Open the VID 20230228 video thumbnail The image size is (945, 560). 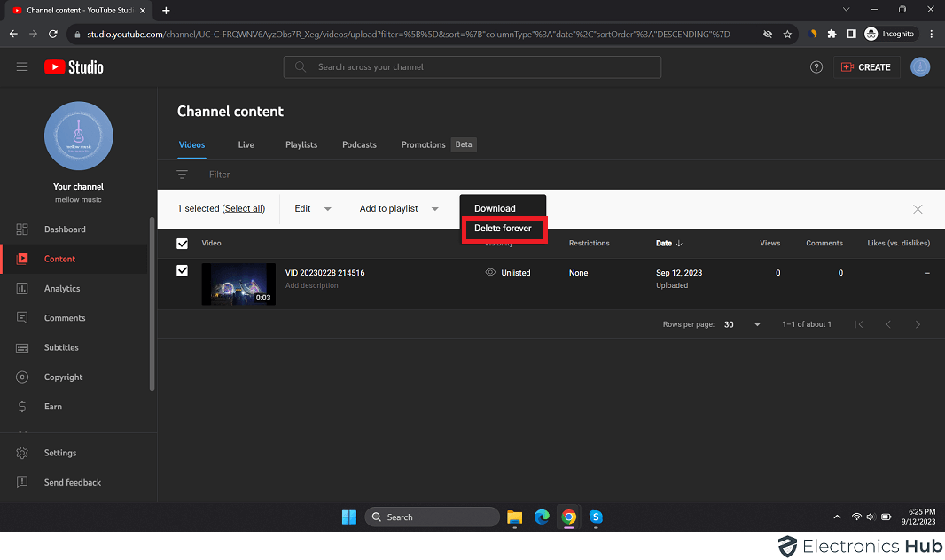tap(238, 284)
